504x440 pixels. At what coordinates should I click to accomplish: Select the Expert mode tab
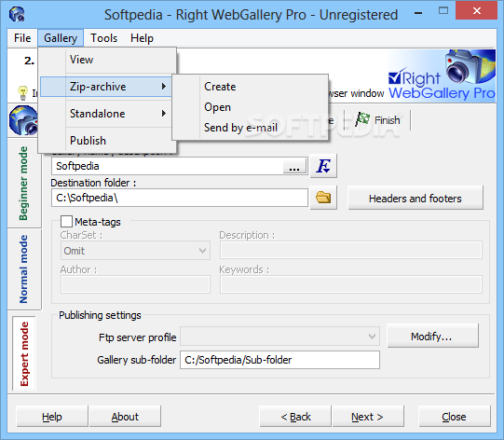(x=24, y=353)
